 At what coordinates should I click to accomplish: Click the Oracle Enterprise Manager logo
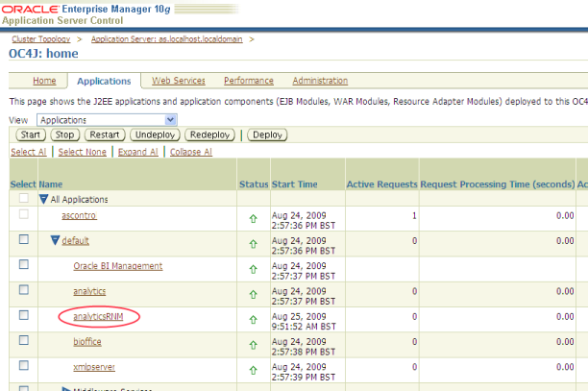86,9
